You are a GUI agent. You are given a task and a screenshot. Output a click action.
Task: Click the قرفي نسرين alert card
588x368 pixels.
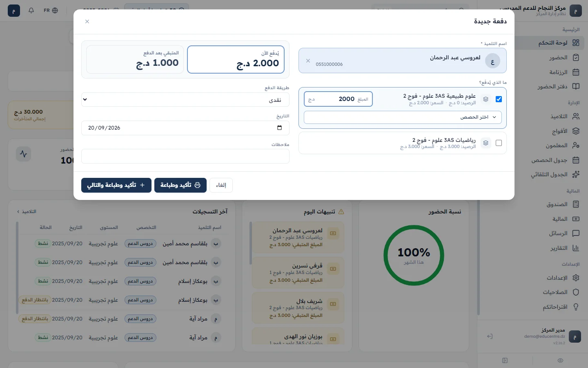click(298, 273)
